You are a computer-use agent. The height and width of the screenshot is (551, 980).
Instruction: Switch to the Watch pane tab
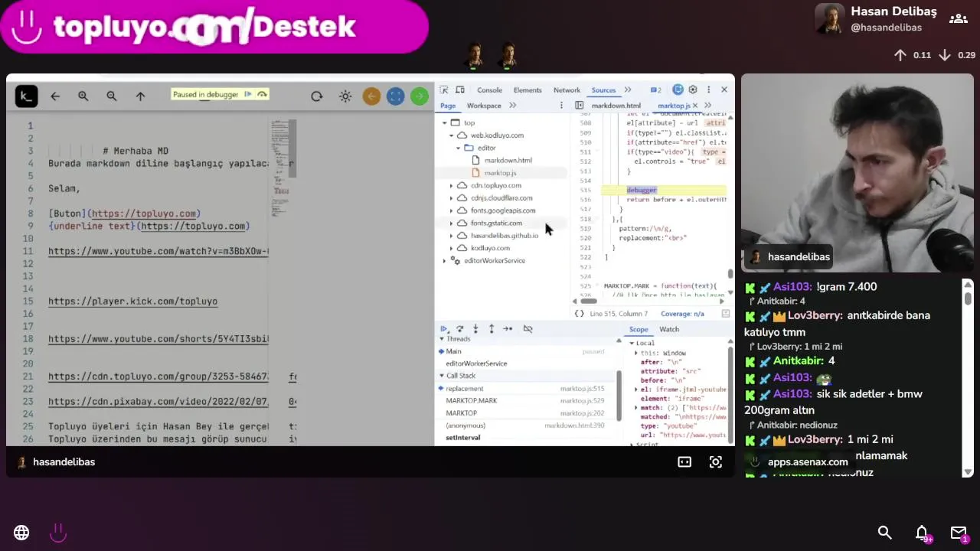click(669, 330)
